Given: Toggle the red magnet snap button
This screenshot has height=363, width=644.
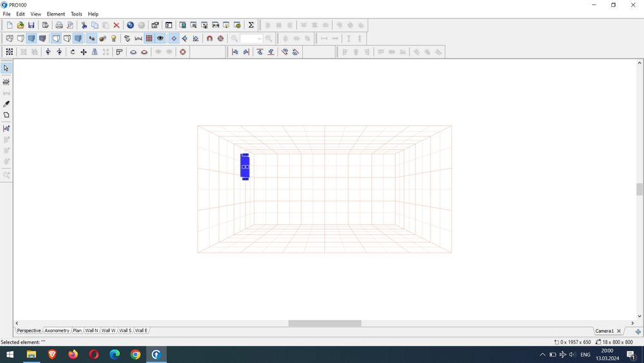Looking at the screenshot, I should (x=209, y=39).
